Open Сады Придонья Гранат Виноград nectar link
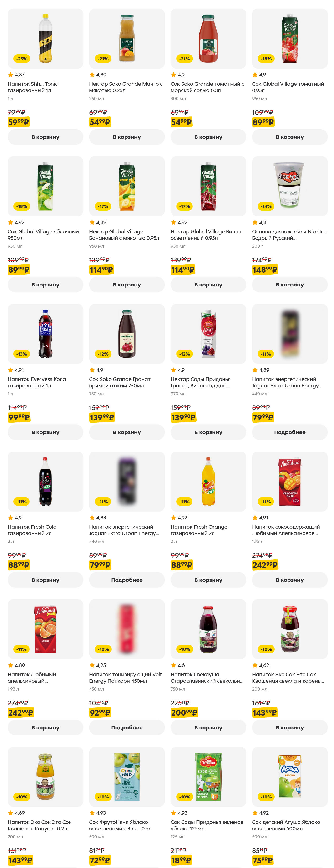The image size is (334, 868). click(200, 382)
